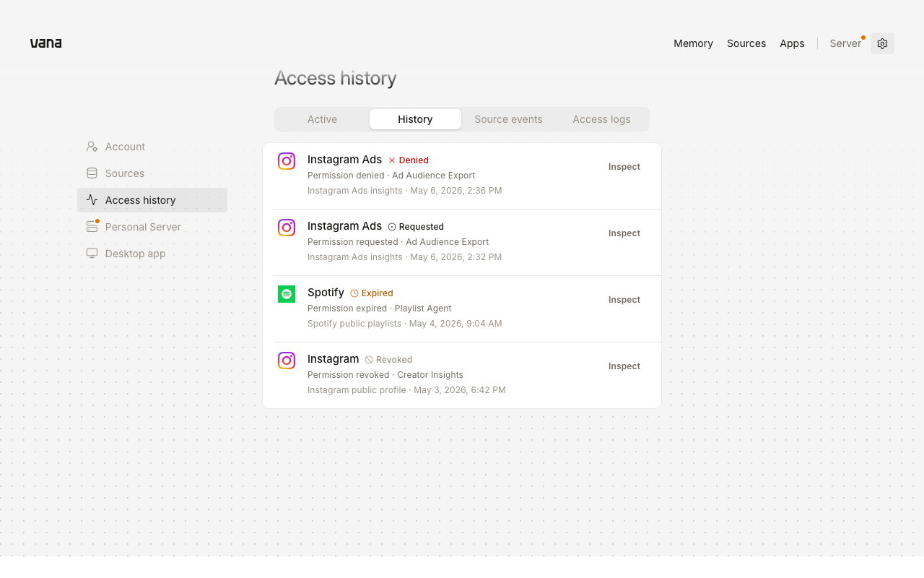Open Memory in the top navigation
This screenshot has width=924, height=578.
tap(693, 43)
